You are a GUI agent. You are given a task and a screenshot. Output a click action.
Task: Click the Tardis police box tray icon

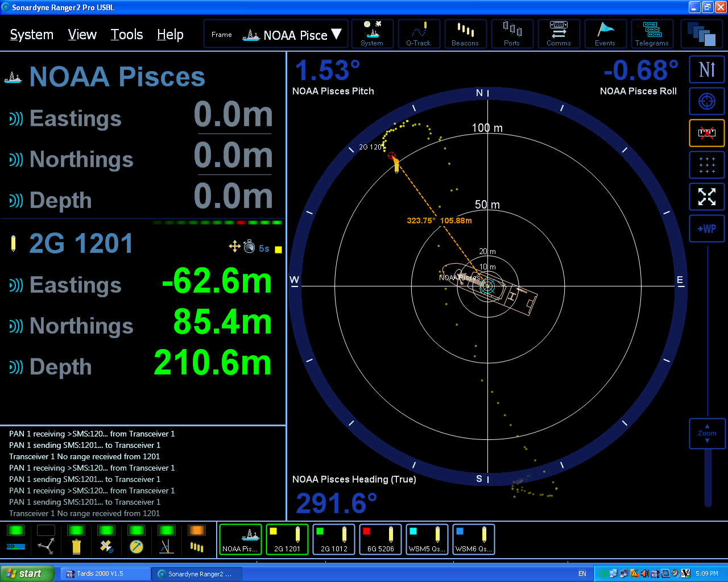(655, 573)
